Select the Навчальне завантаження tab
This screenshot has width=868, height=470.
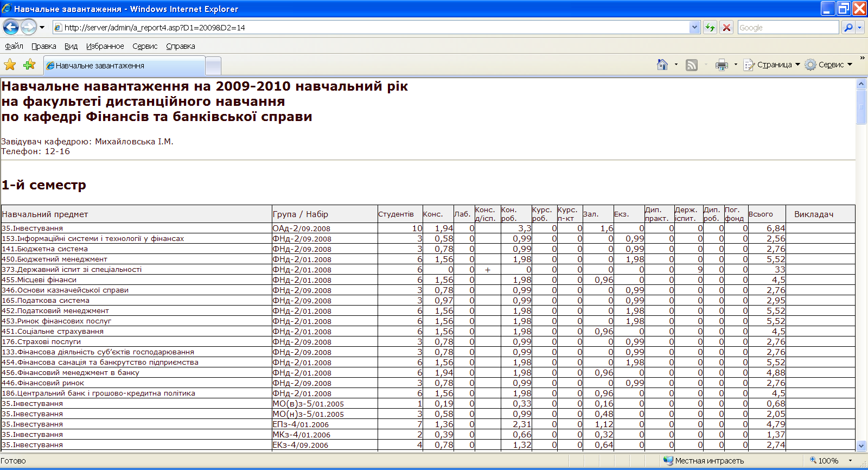tap(124, 65)
